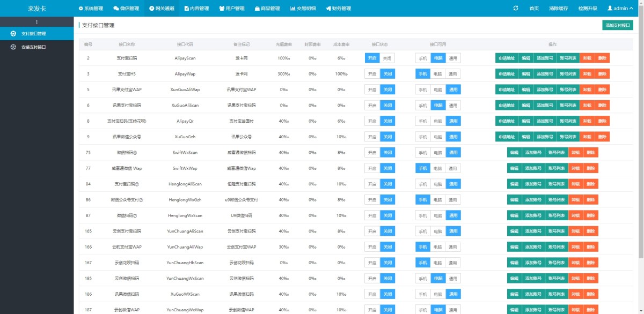Select 通用 availability for HenglongWxGzh row

[453, 199]
